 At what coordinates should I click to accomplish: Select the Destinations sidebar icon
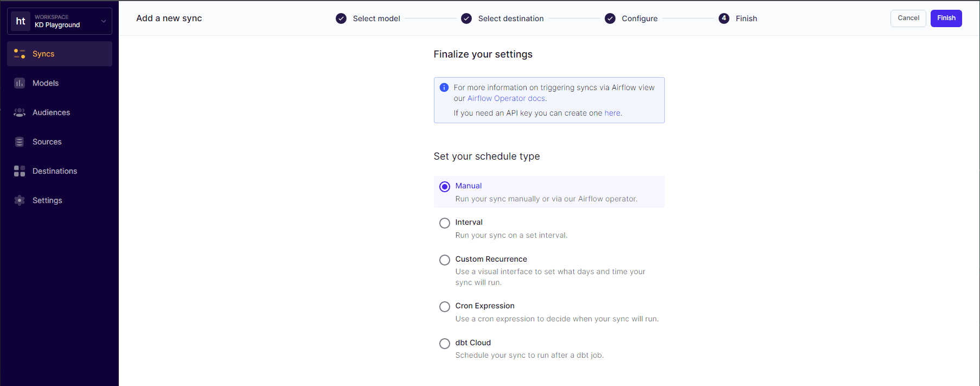pyautogui.click(x=20, y=171)
